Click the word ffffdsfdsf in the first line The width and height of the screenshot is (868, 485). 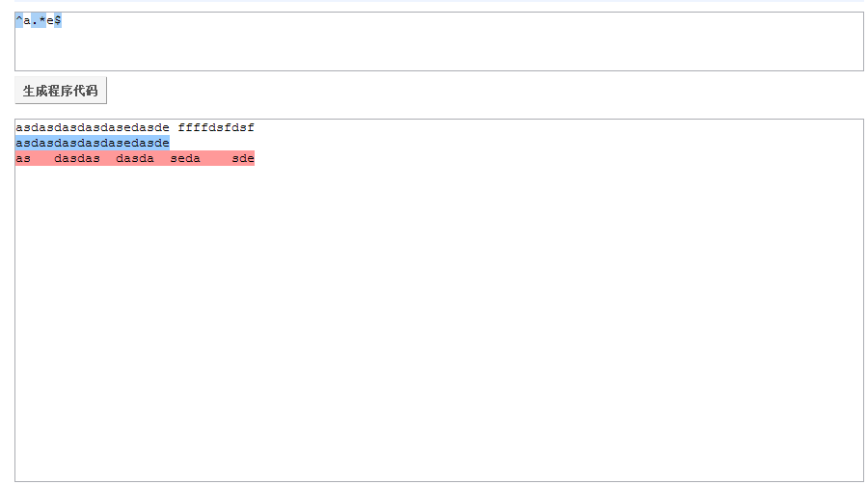point(216,128)
